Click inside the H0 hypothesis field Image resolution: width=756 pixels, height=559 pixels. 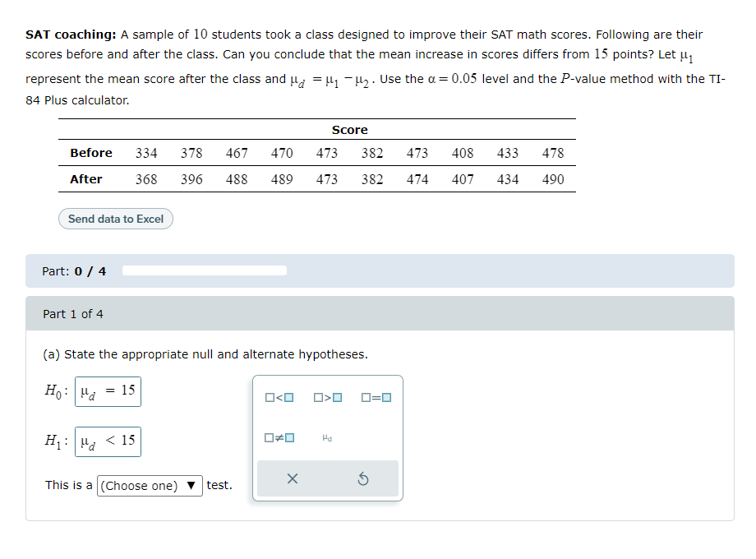point(108,391)
